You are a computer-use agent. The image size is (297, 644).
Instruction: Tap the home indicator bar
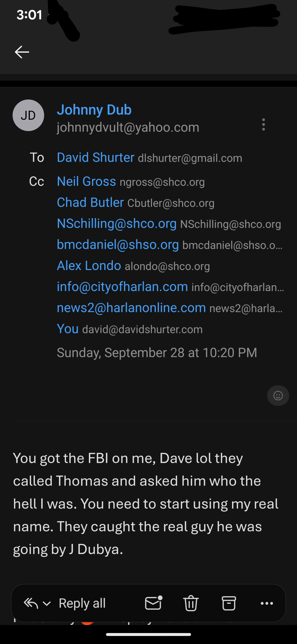pyautogui.click(x=148, y=634)
